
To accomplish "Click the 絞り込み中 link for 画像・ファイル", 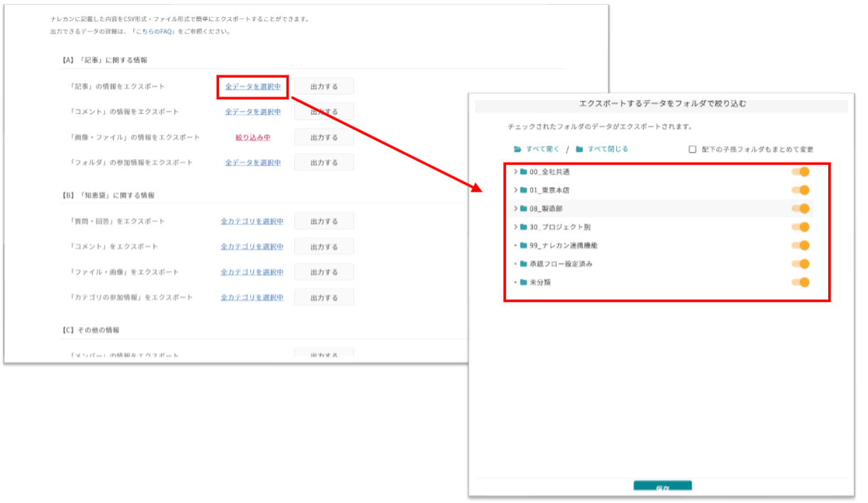I will pyautogui.click(x=253, y=138).
